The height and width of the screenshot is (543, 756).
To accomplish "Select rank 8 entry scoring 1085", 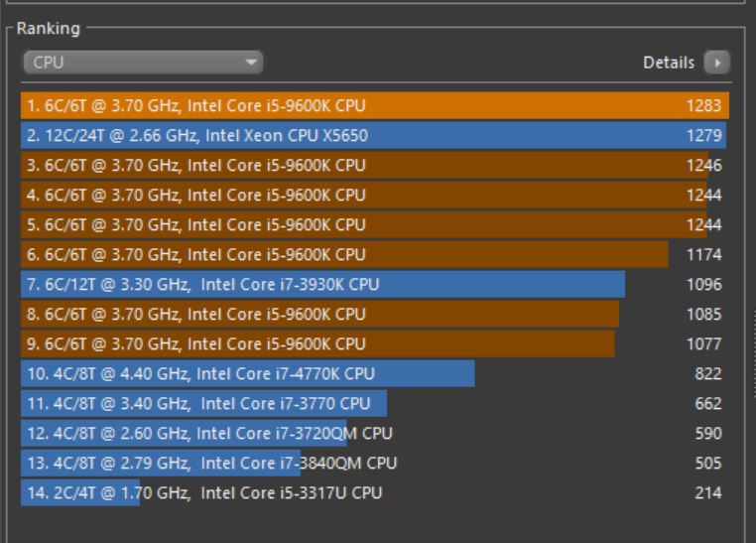I will click(375, 315).
